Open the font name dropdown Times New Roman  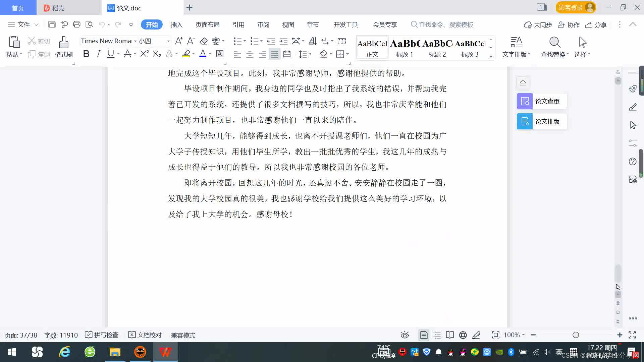(136, 41)
